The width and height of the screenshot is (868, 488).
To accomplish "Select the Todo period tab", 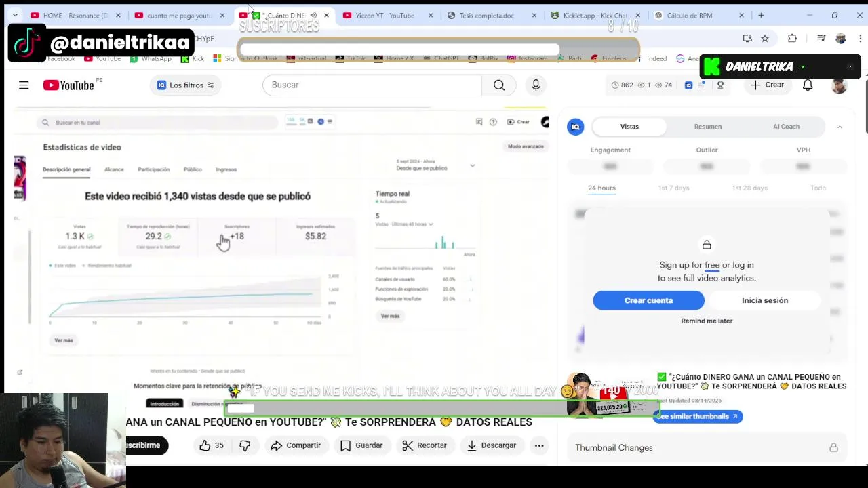I will coord(818,188).
